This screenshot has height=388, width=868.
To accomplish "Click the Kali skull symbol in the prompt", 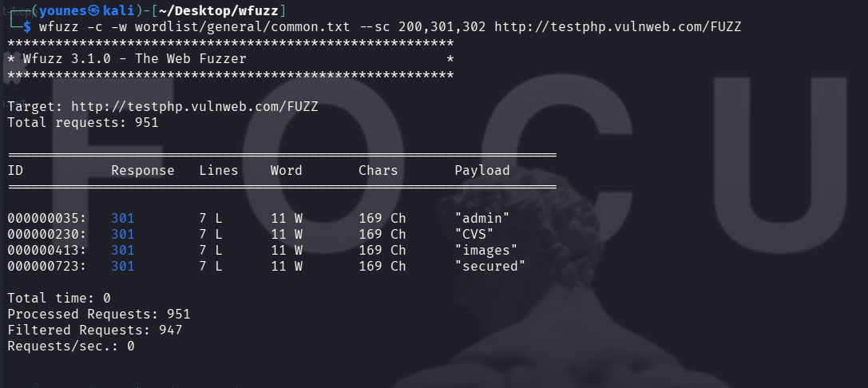I will pyautogui.click(x=94, y=10).
